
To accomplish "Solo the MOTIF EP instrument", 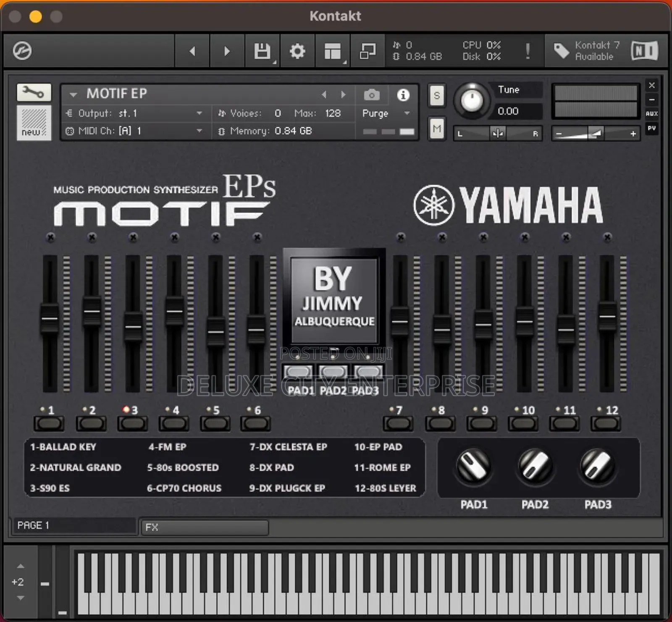I will pyautogui.click(x=437, y=96).
